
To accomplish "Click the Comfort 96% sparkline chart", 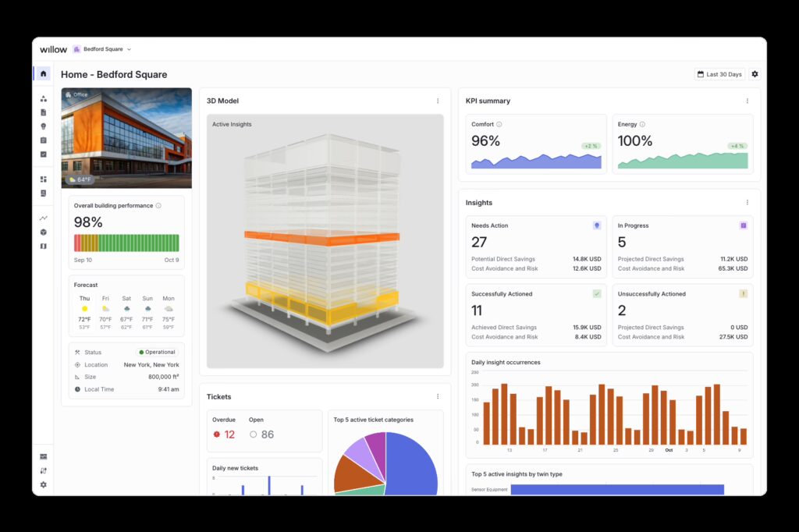I will (x=536, y=161).
